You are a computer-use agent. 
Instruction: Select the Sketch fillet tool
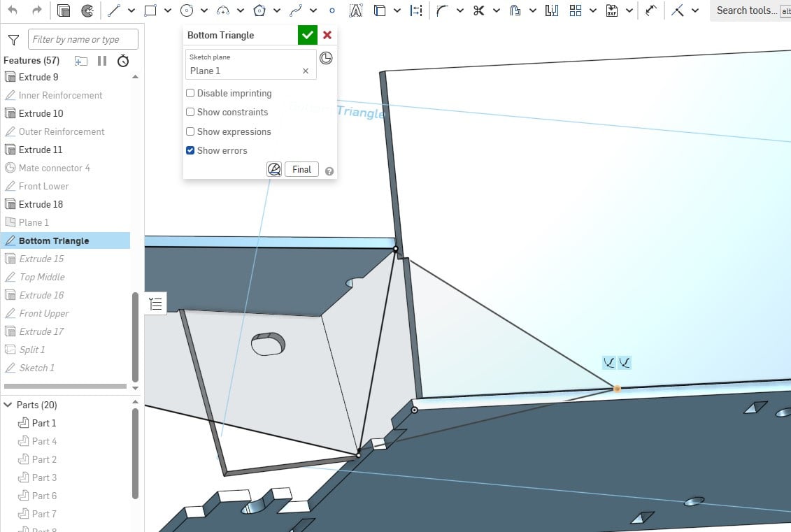click(443, 10)
